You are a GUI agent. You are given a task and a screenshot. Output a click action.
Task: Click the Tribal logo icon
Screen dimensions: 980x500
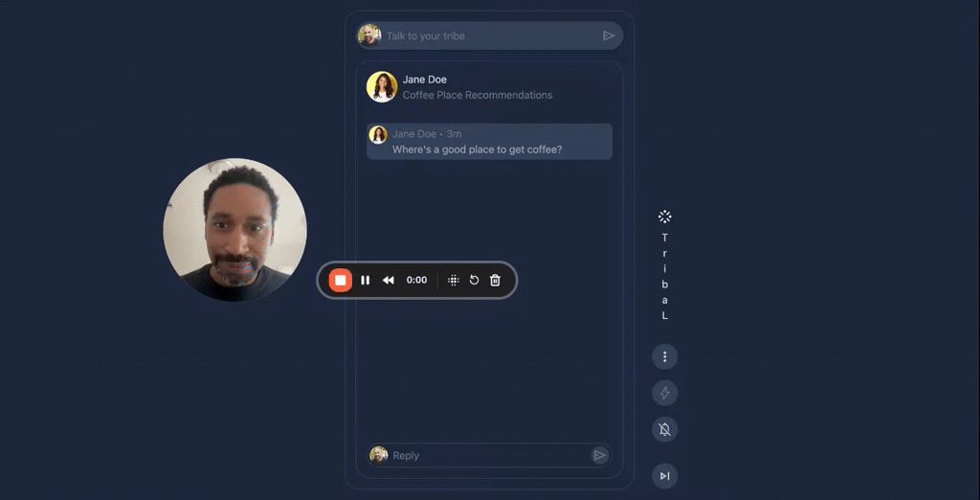tap(665, 217)
